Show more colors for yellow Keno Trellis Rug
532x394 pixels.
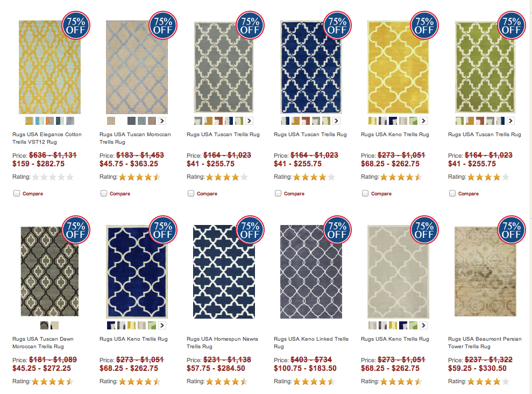[x=423, y=121]
